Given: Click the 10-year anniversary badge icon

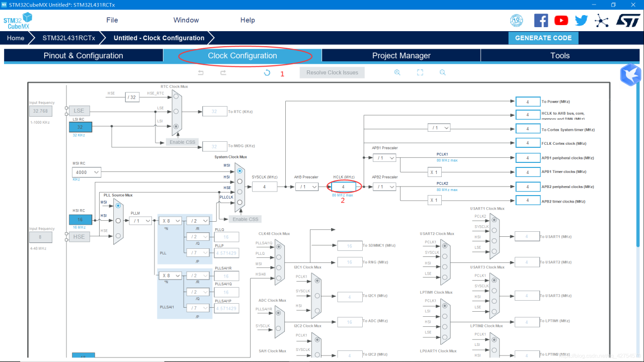Looking at the screenshot, I should [x=517, y=20].
